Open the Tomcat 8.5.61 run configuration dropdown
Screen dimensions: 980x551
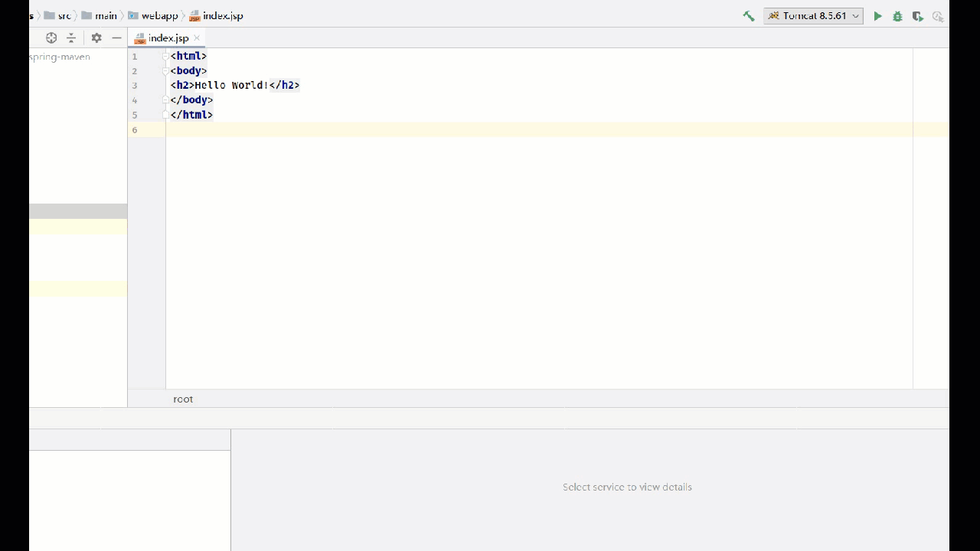(x=813, y=16)
